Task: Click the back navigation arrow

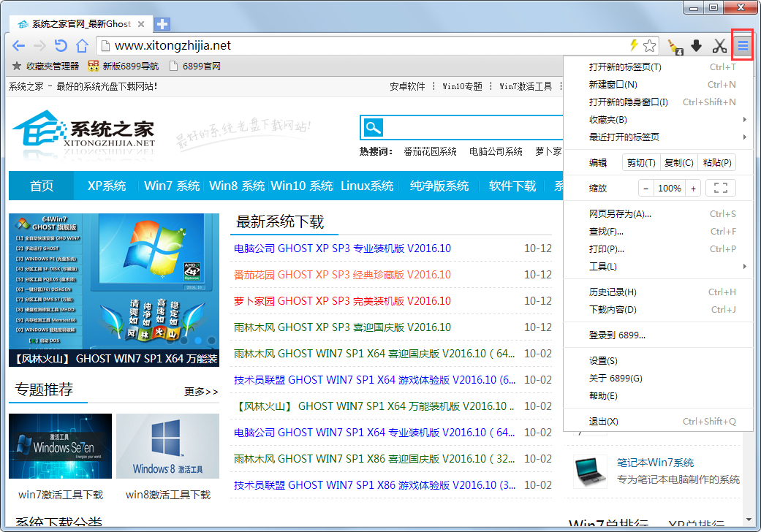Action: pyautogui.click(x=18, y=46)
